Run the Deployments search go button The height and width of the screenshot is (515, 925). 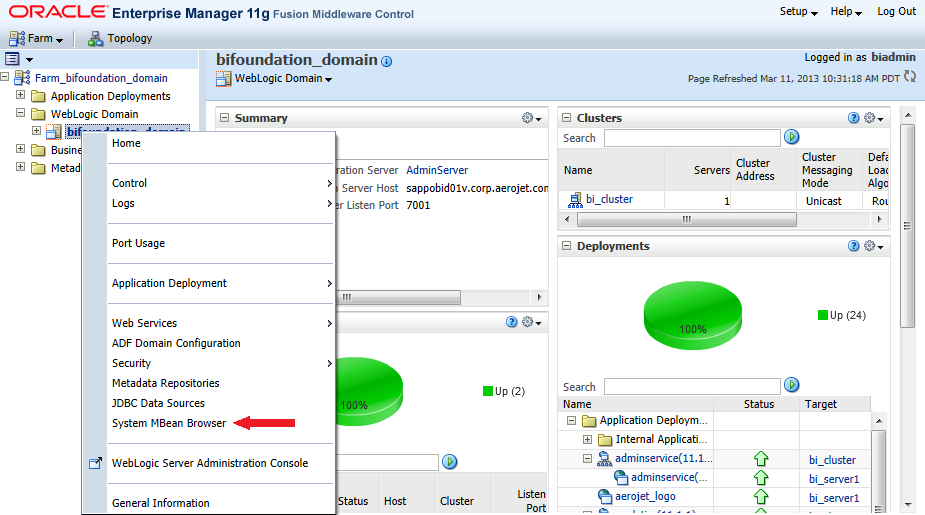click(x=792, y=385)
